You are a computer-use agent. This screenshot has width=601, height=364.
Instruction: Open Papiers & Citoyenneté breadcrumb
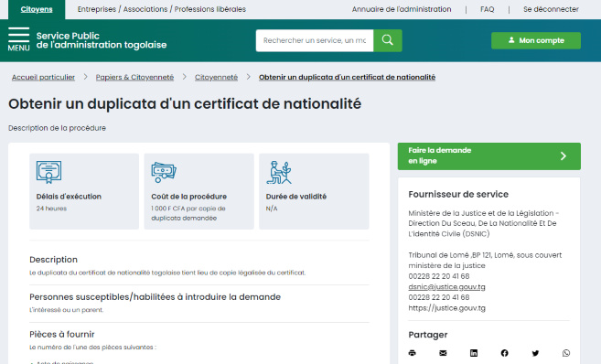click(134, 77)
